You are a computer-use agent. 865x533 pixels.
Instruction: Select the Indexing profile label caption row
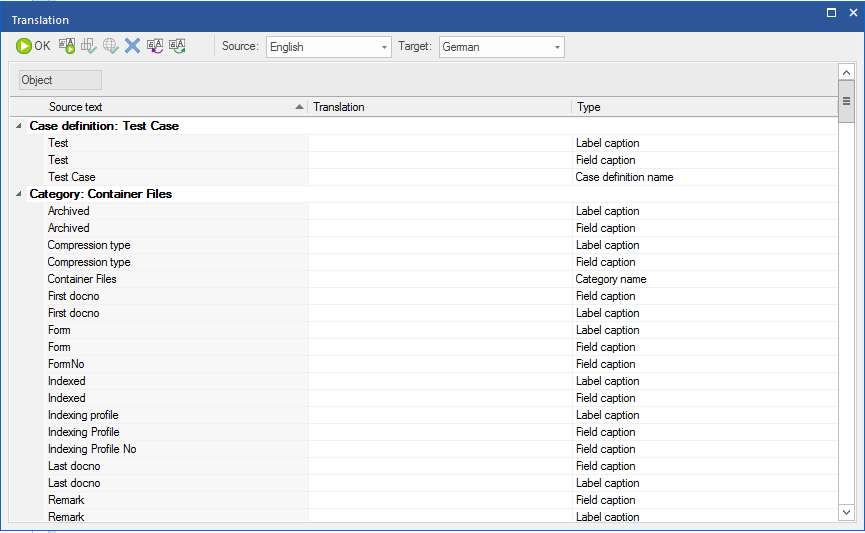177,415
